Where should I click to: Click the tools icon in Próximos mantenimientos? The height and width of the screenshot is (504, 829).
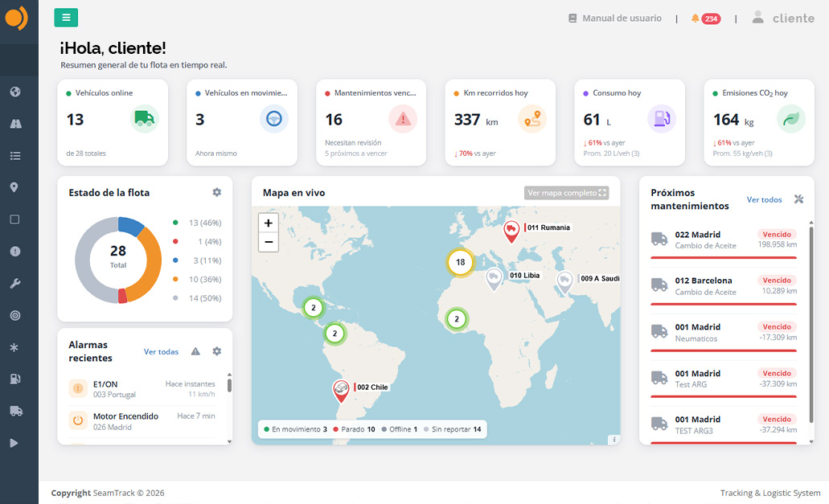[799, 199]
